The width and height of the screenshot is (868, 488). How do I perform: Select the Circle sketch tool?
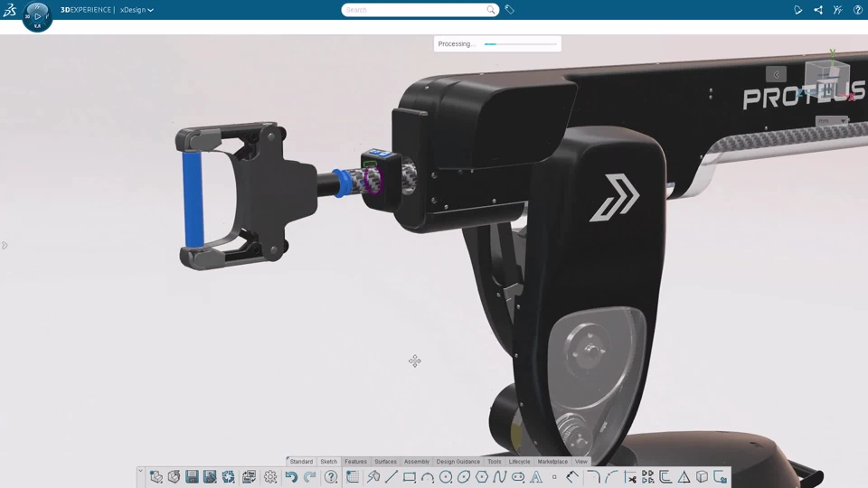(x=446, y=477)
